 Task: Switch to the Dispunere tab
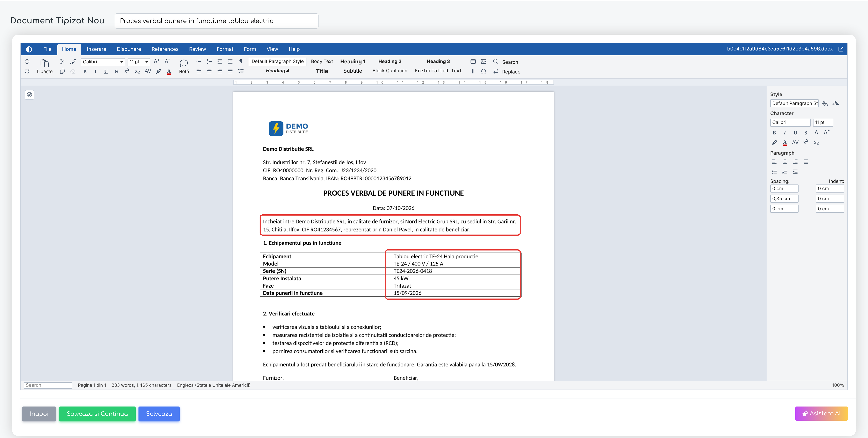tap(129, 49)
